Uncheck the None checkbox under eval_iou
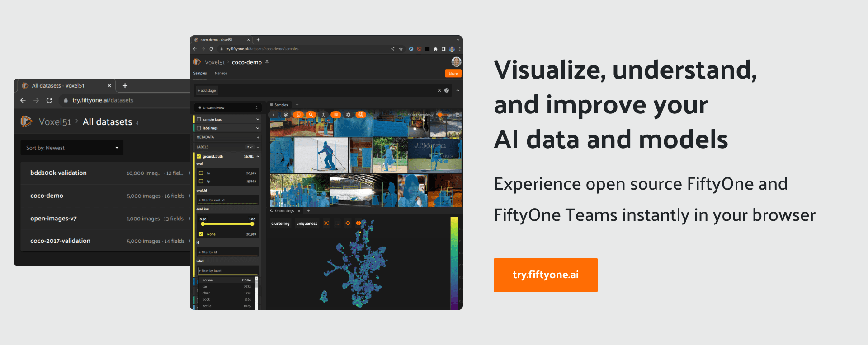The width and height of the screenshot is (868, 345). pos(201,234)
